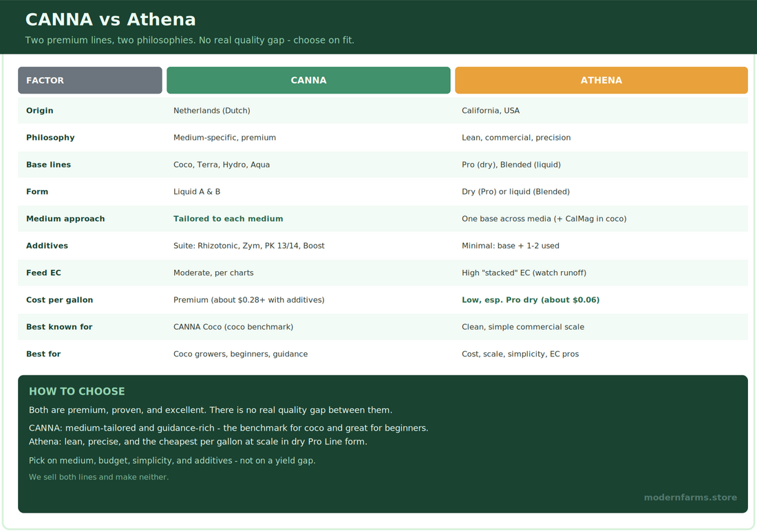This screenshot has height=532, width=757.
Task: Click the 'Tailored to each medium' cell
Action: coord(228,219)
